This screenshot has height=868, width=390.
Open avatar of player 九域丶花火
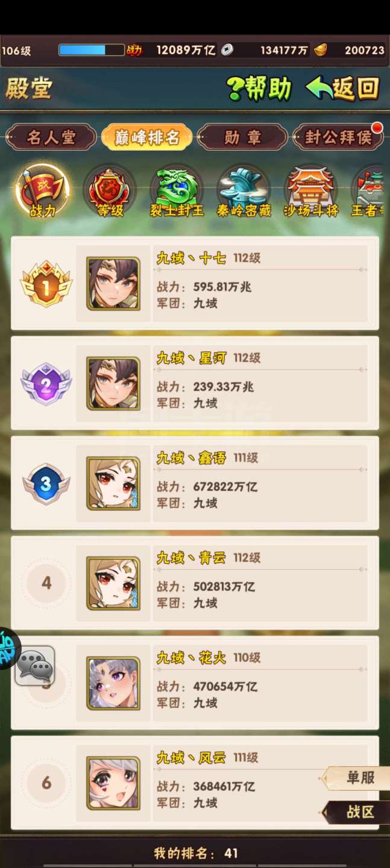click(113, 683)
